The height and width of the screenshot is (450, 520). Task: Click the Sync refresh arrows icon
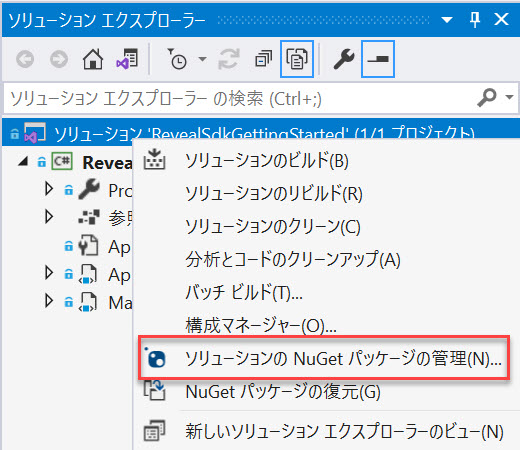[229, 59]
